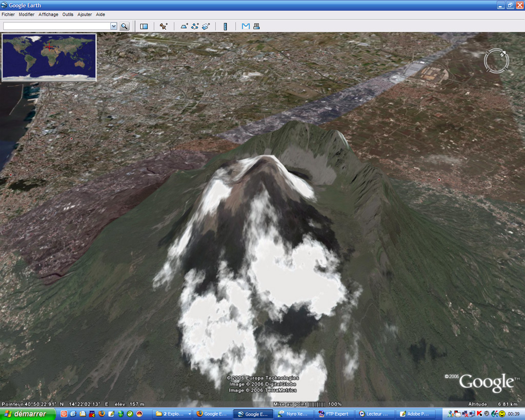Switch to FTP Expert taskbar window
Image resolution: width=525 pixels, height=420 pixels.
334,414
